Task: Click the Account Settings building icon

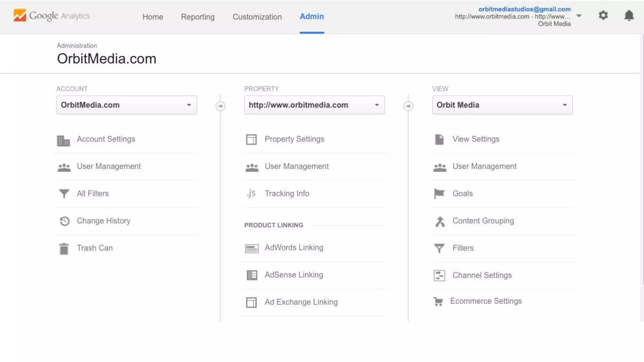Action: point(63,140)
